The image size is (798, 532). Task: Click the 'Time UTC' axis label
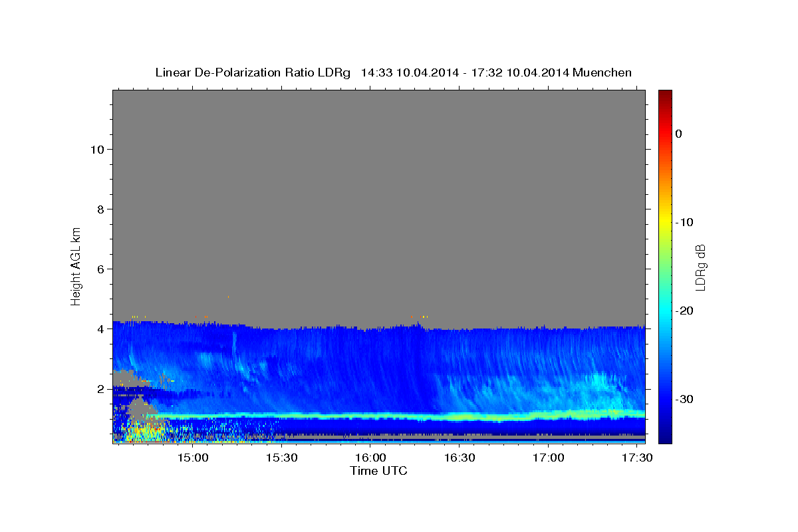coord(378,471)
